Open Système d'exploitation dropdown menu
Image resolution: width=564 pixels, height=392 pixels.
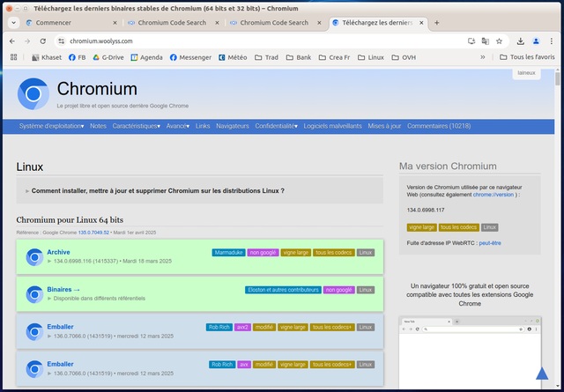coord(51,126)
